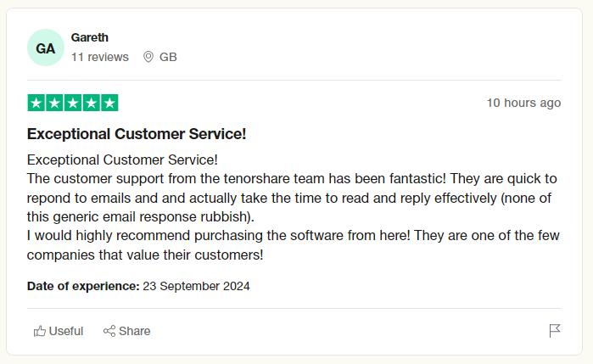Mark the review as Useful via label
The height and width of the screenshot is (364, 593).
pyautogui.click(x=66, y=331)
